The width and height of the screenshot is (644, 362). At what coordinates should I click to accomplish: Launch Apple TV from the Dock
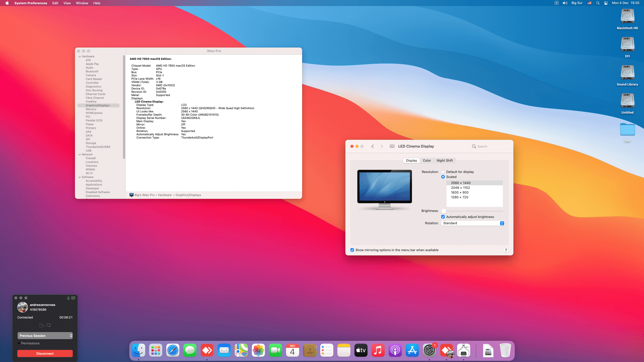pos(361,350)
